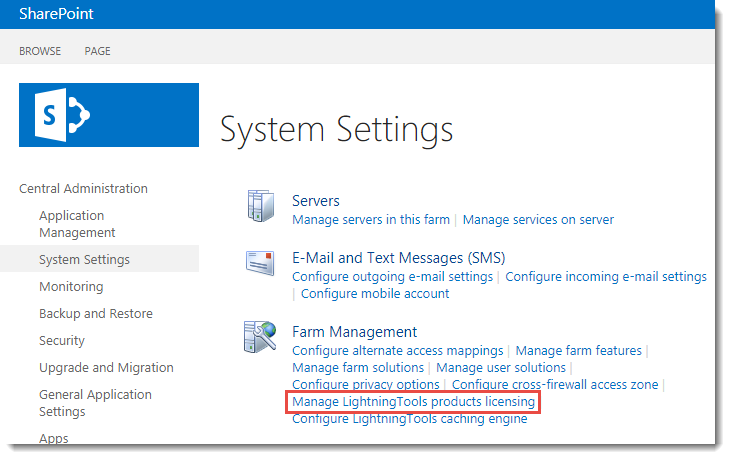Click the Farm Management heading

(354, 331)
